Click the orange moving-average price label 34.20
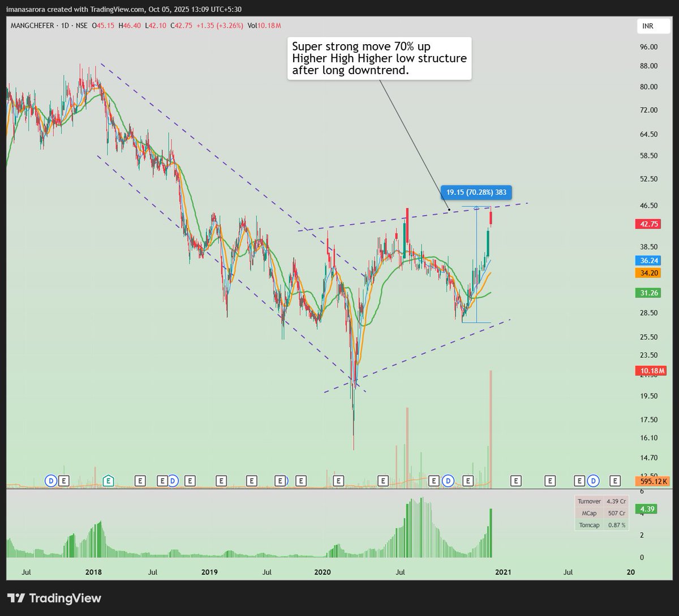This screenshot has width=679, height=616. [x=648, y=273]
